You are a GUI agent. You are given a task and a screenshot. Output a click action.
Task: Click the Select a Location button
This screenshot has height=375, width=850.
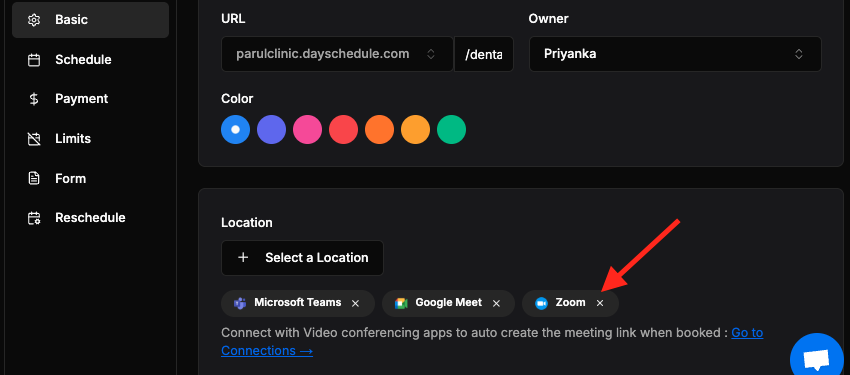(x=302, y=258)
